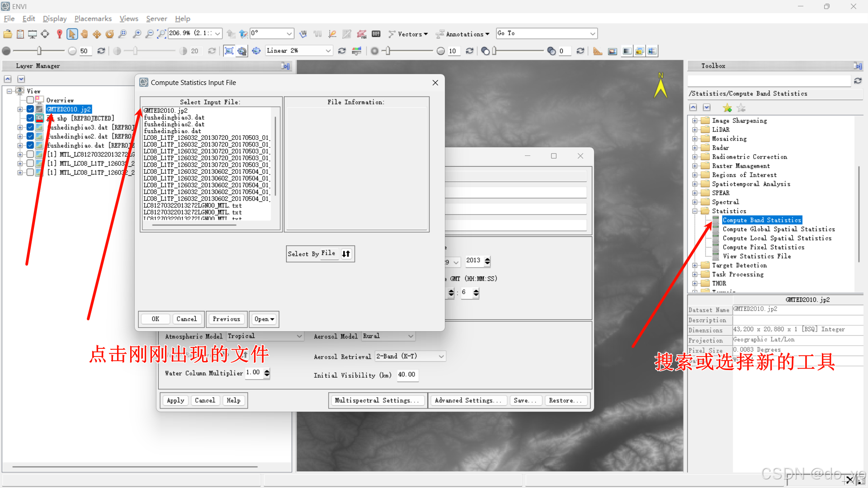Open the Linear 2% stretch dropdown
868x488 pixels.
[x=328, y=51]
